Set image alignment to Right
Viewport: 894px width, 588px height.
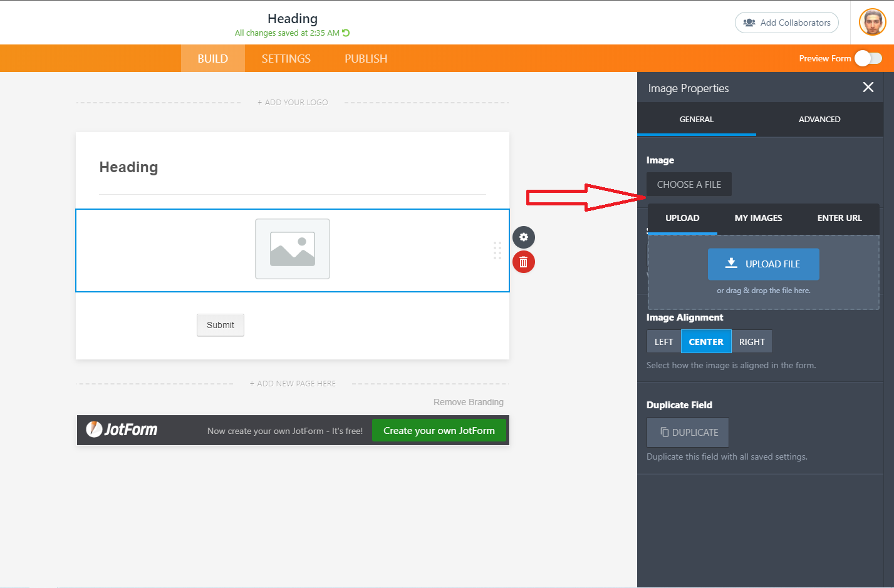click(x=752, y=342)
